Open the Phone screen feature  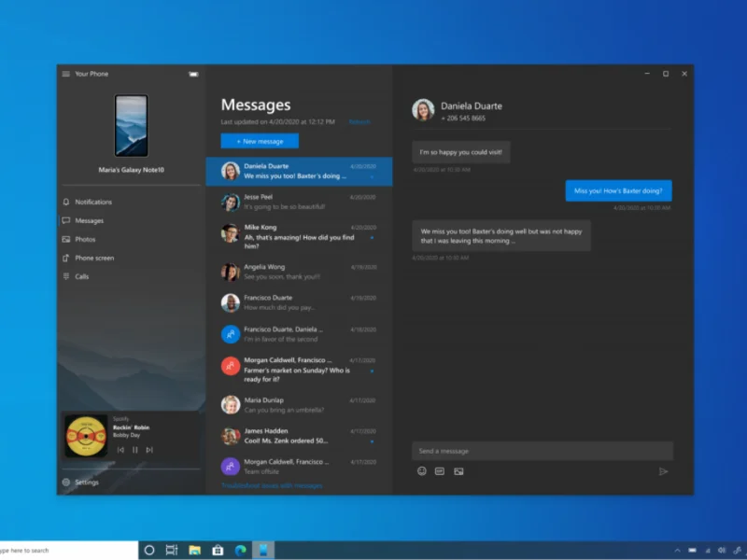(x=95, y=258)
